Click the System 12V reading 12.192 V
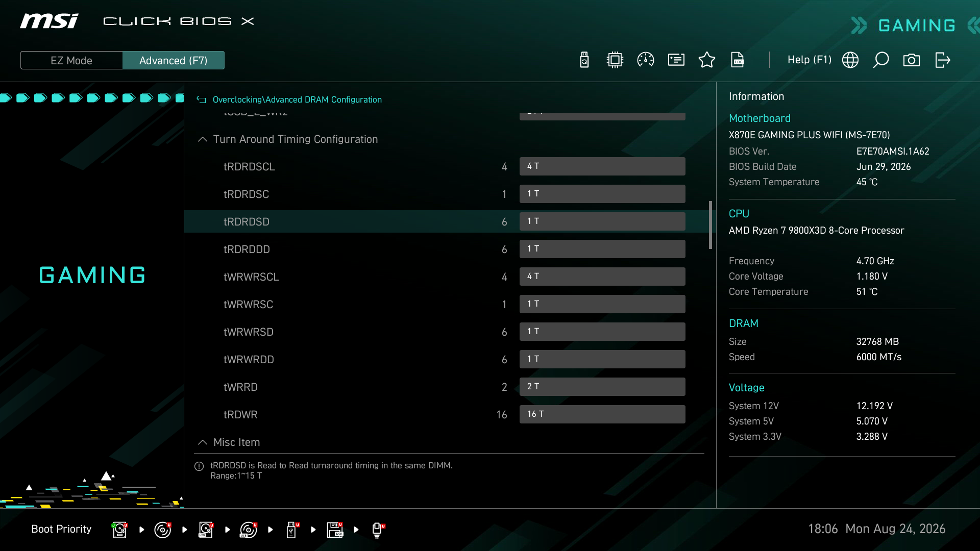The image size is (980, 551). (874, 406)
